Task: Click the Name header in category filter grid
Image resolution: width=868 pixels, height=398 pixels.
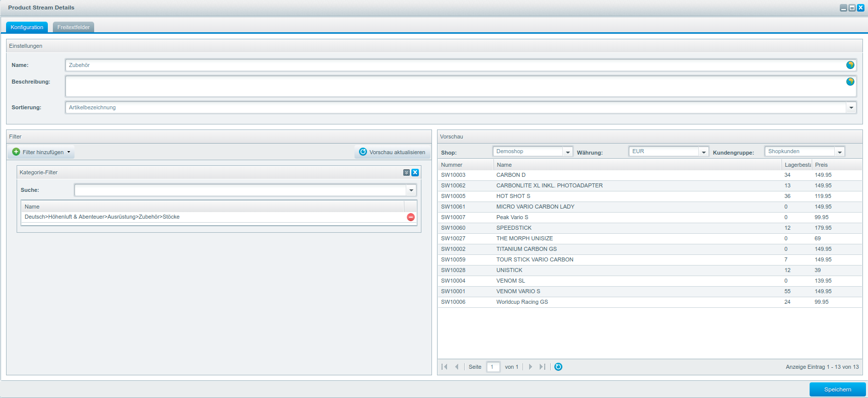Action: pos(212,207)
